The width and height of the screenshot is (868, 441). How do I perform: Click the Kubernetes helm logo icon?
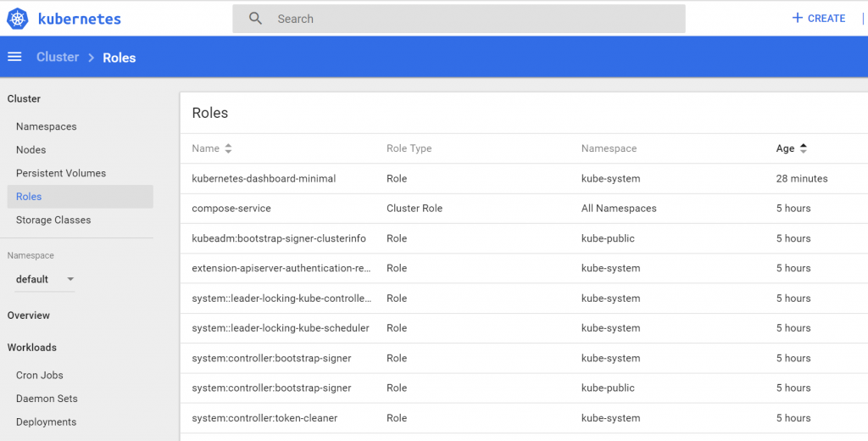[18, 18]
